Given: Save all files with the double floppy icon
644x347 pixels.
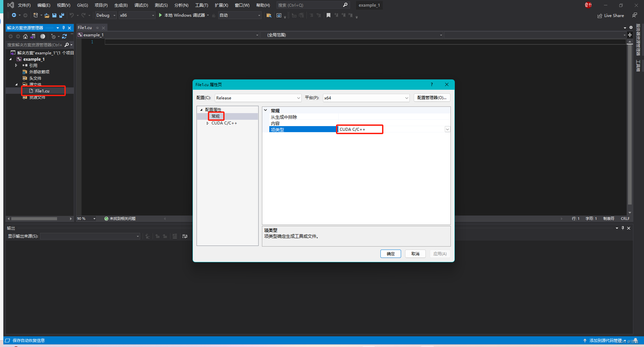Looking at the screenshot, I should tap(61, 15).
